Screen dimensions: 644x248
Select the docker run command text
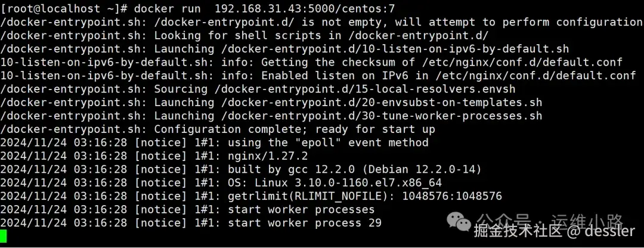[165, 8]
